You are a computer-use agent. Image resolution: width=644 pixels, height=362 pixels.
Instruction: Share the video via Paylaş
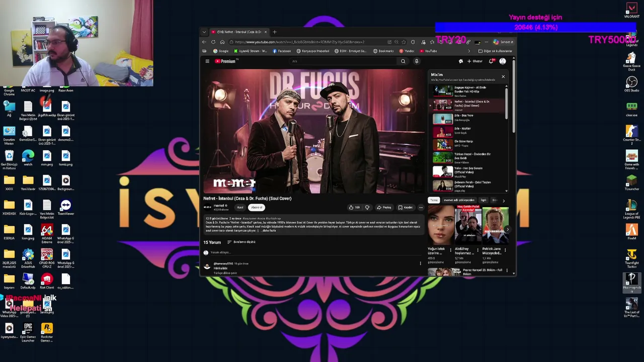point(384,207)
